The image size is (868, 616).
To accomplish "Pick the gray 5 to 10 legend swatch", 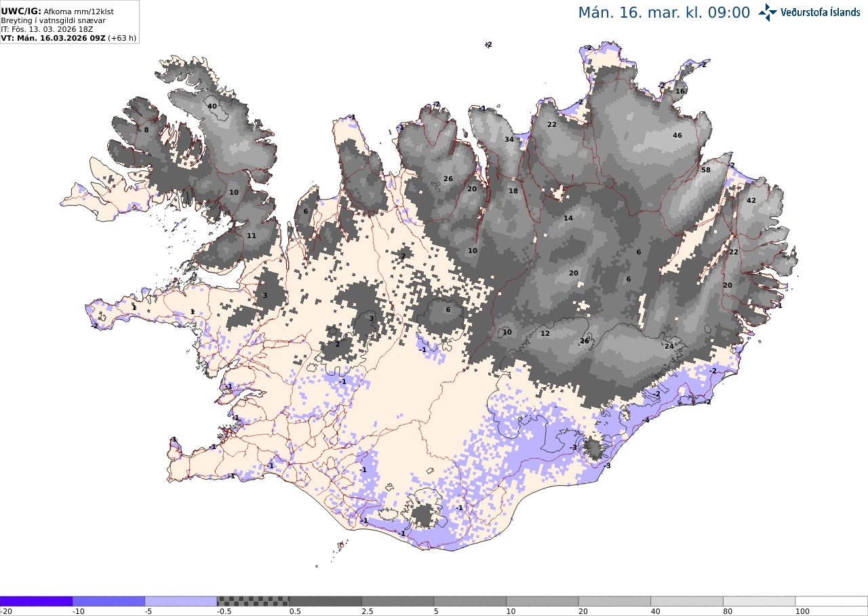I will tap(470, 601).
